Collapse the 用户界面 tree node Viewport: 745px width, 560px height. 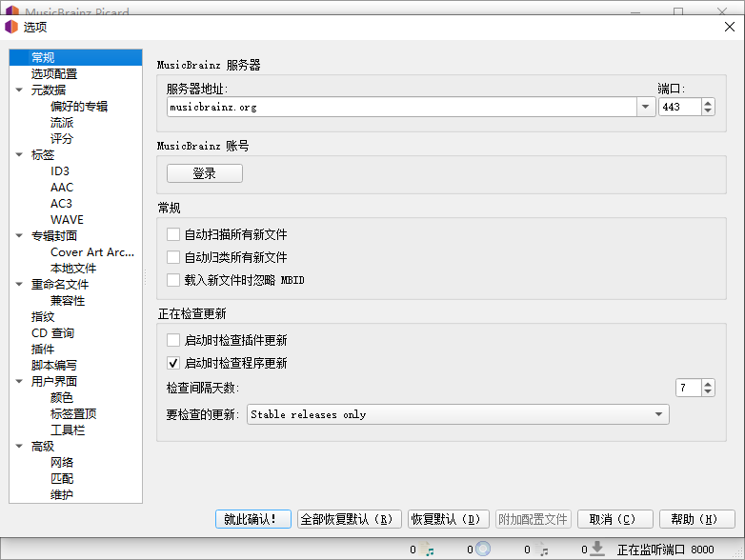19,381
